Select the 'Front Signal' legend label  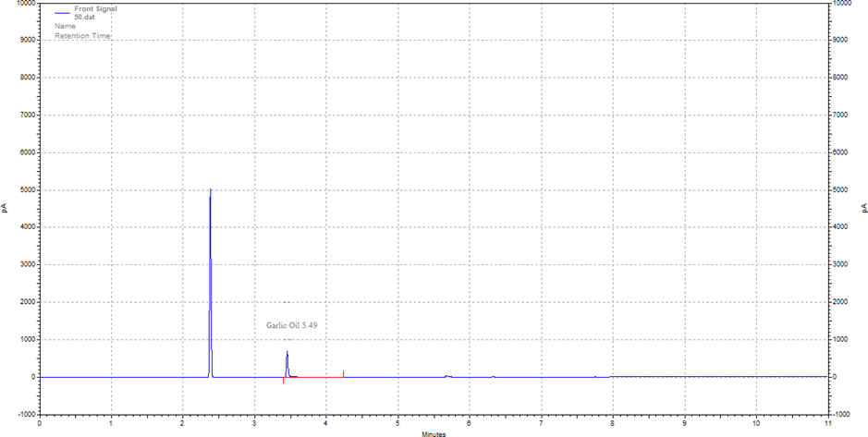[x=95, y=8]
